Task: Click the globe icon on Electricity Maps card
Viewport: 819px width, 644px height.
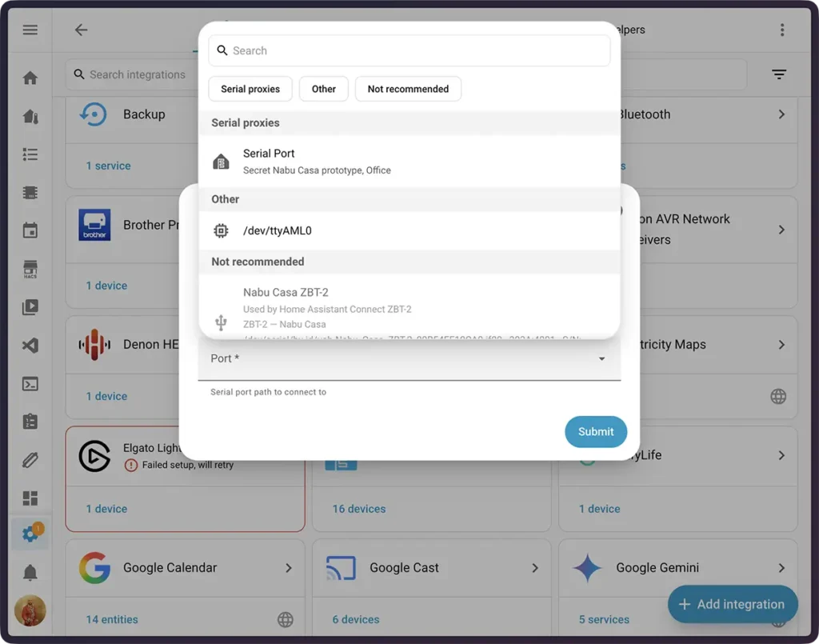Action: point(778,397)
